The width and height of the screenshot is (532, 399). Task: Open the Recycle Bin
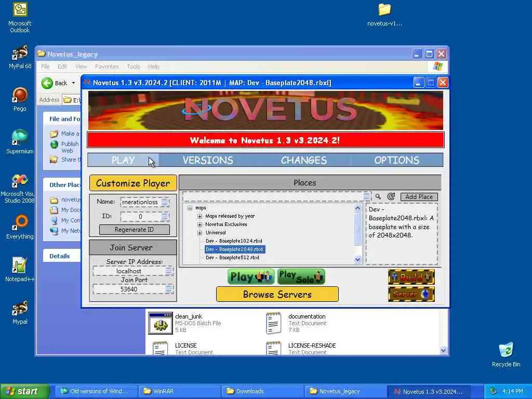coord(506,355)
